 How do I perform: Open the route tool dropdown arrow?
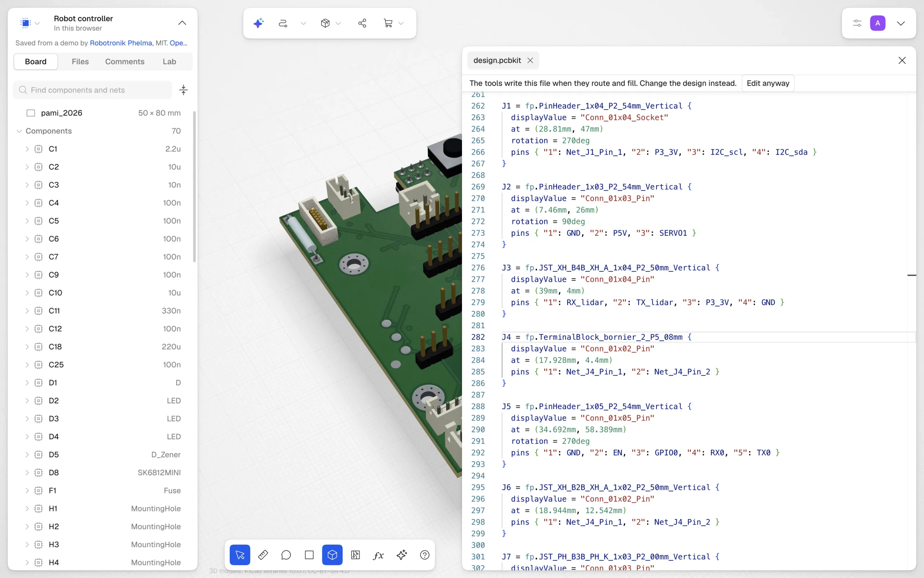[x=304, y=23]
